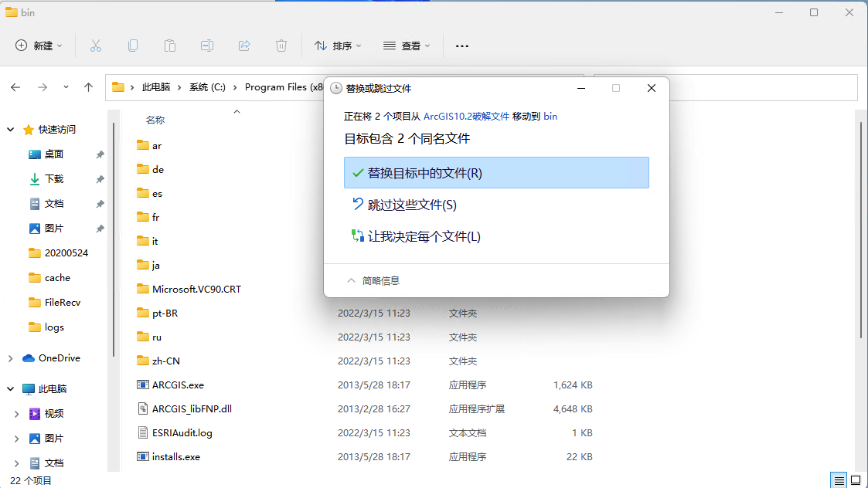868x488 pixels.
Task: Click the Share icon in toolbar
Action: pos(244,46)
